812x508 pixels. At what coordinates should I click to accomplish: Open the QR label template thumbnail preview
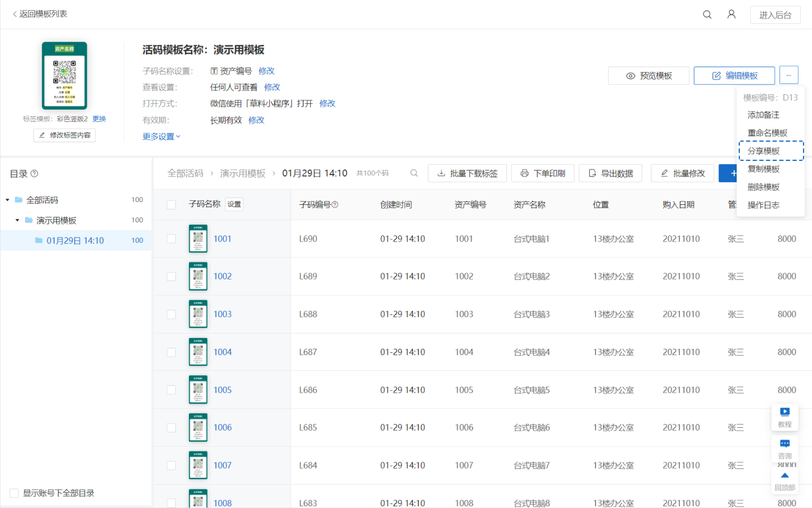[64, 76]
